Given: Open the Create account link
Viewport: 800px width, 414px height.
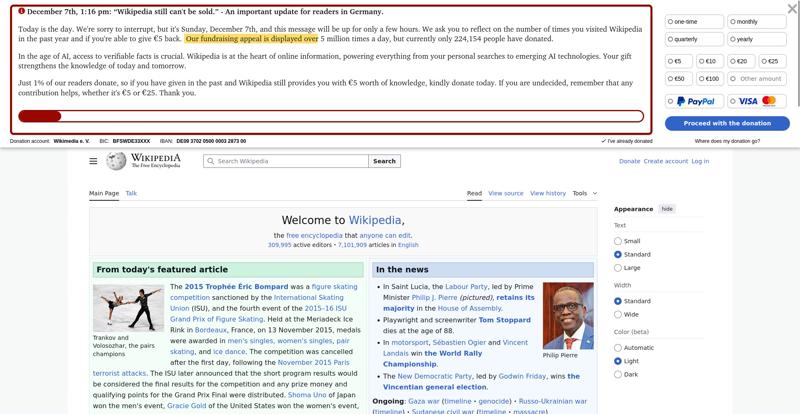Looking at the screenshot, I should click(x=665, y=161).
